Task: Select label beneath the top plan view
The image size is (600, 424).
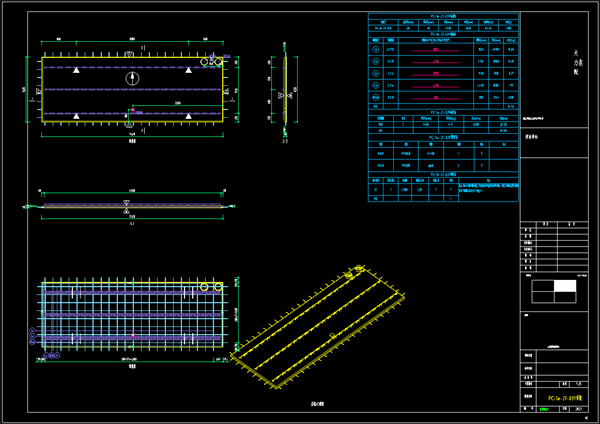Action: click(x=132, y=141)
